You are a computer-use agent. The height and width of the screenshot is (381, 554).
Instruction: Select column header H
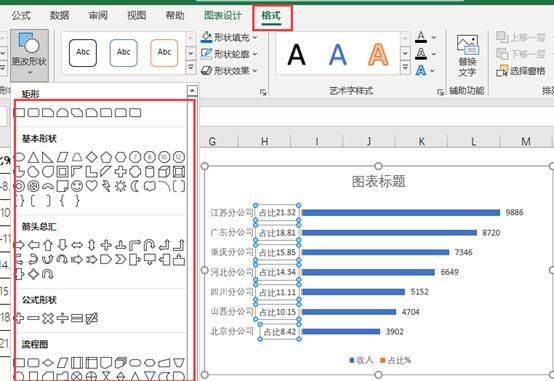(x=265, y=141)
